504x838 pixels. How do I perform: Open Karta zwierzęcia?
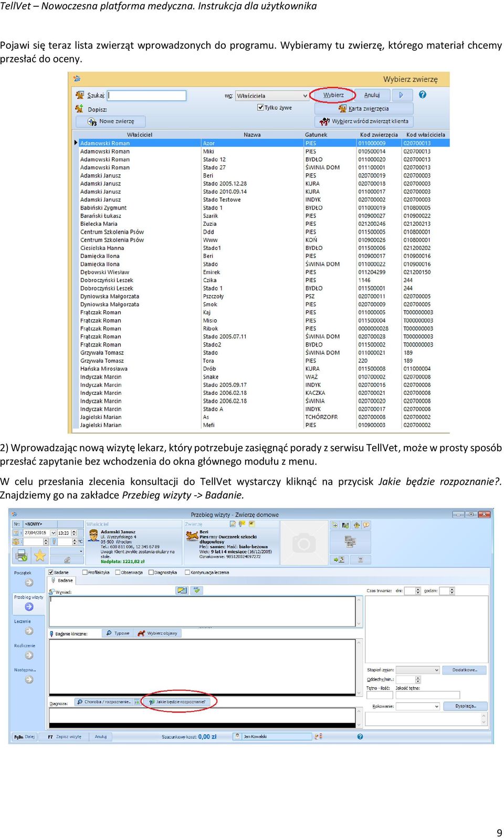click(x=364, y=109)
